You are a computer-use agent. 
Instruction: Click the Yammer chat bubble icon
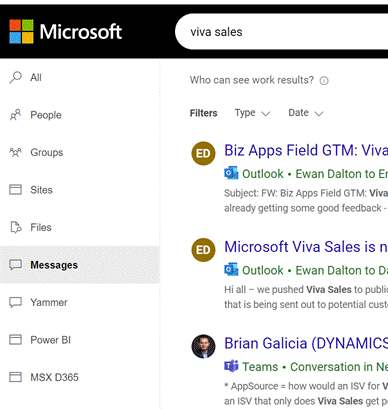click(x=15, y=302)
